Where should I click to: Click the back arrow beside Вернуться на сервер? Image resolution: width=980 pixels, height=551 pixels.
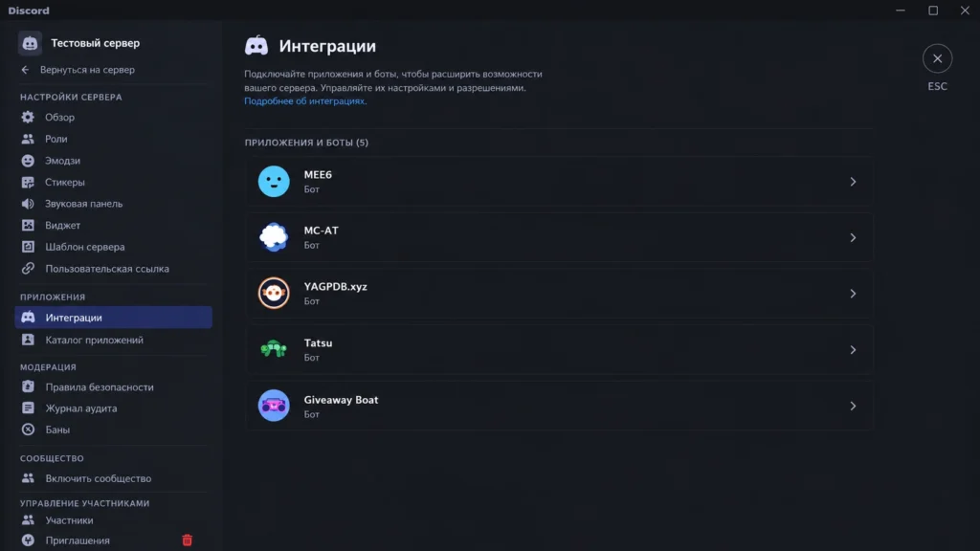25,70
